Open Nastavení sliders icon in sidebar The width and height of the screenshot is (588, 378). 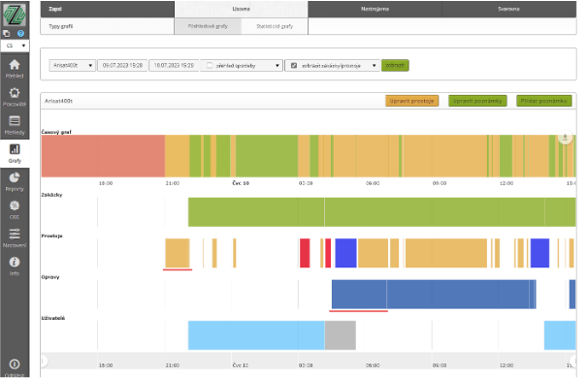click(15, 234)
